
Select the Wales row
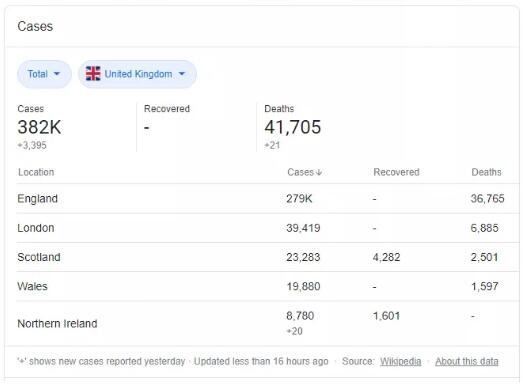[x=268, y=286]
